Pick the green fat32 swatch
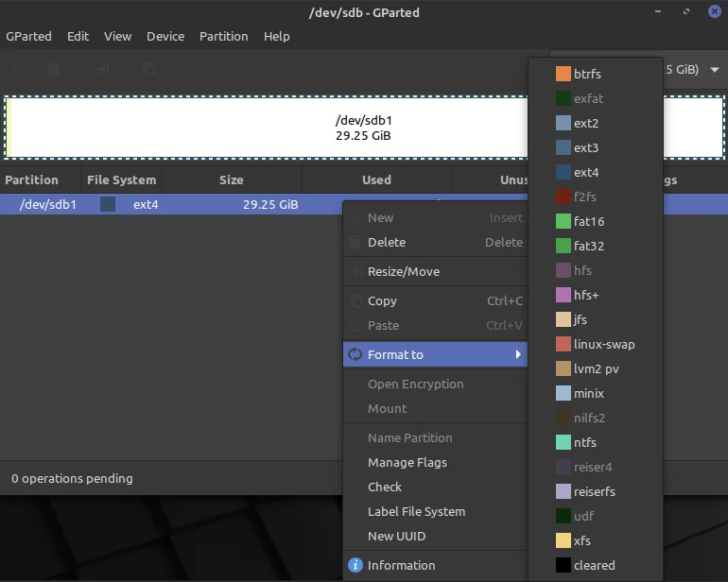The height and width of the screenshot is (582, 728). (x=563, y=246)
